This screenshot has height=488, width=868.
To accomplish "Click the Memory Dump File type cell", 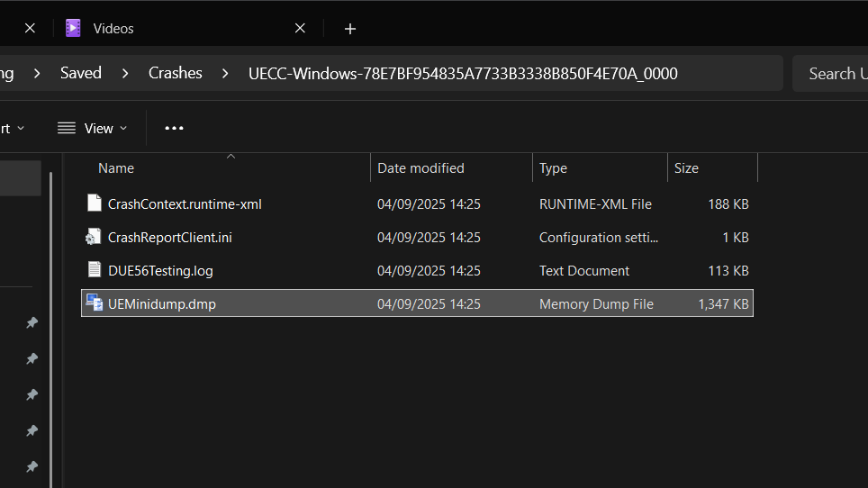I will [596, 303].
